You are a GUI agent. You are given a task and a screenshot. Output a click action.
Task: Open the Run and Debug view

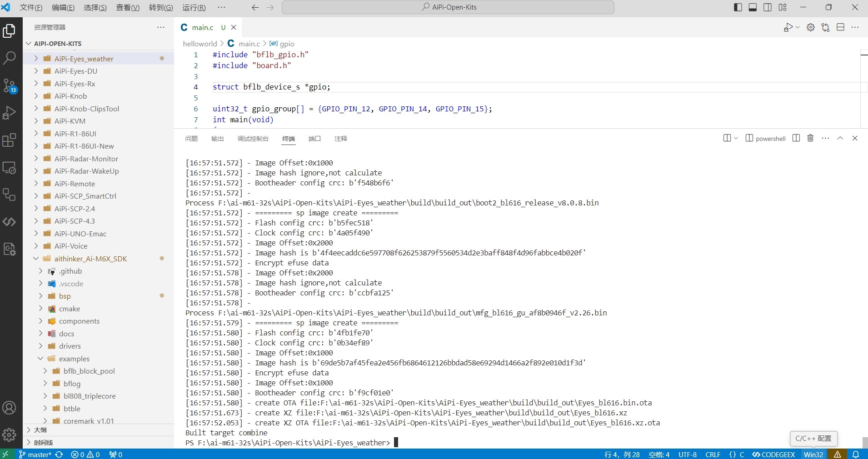point(9,113)
